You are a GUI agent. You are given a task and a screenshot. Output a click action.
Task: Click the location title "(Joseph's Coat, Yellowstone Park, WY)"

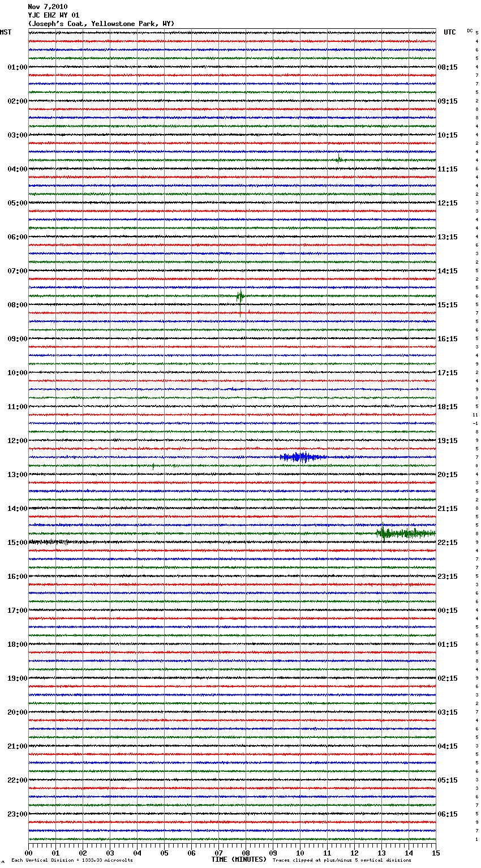[101, 24]
